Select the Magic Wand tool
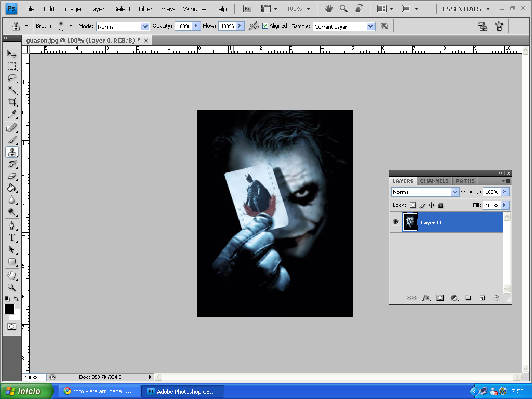The width and height of the screenshot is (532, 399). (x=11, y=90)
